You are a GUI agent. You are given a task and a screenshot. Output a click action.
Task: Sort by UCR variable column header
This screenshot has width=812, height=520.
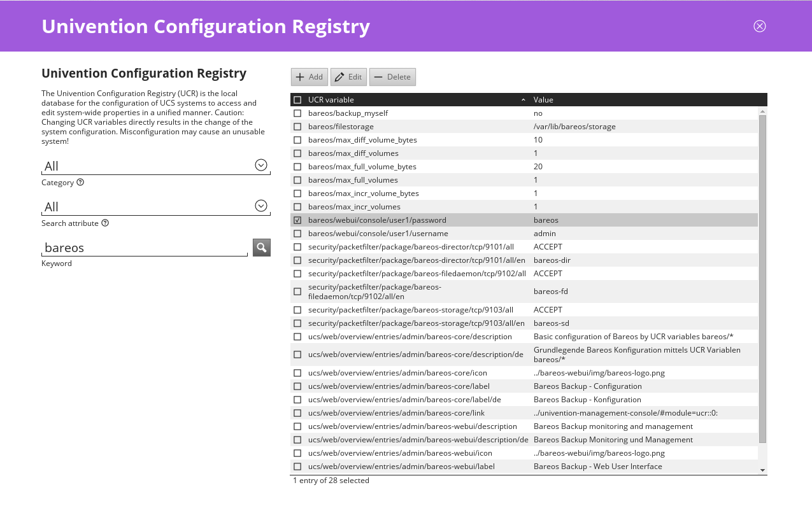[x=417, y=100]
